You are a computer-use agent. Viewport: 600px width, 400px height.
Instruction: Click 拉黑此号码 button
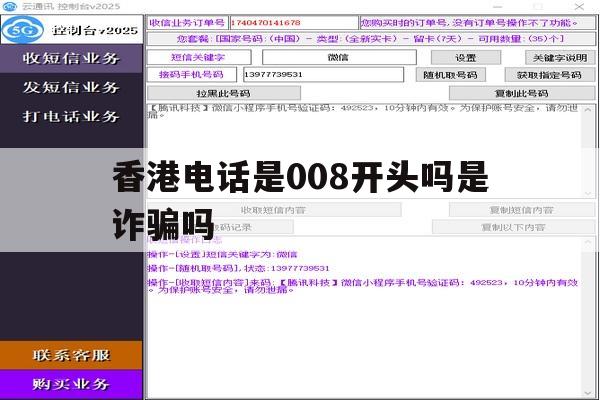(224, 93)
